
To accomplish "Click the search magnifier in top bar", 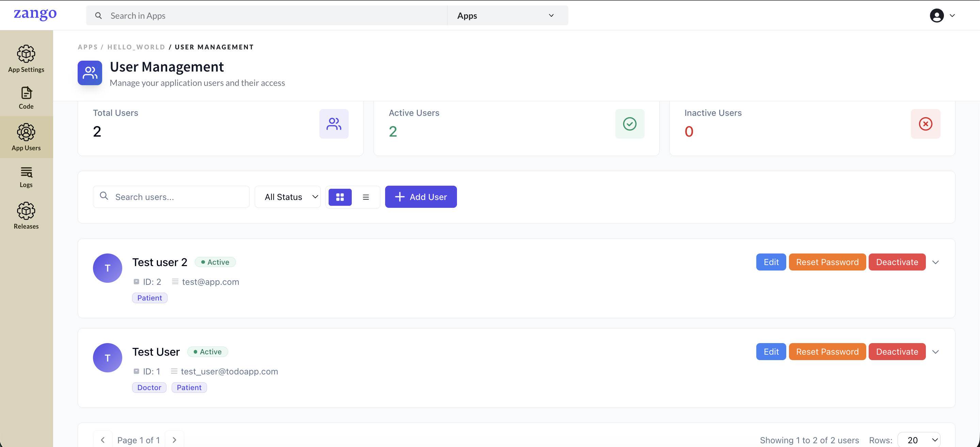I will (98, 16).
